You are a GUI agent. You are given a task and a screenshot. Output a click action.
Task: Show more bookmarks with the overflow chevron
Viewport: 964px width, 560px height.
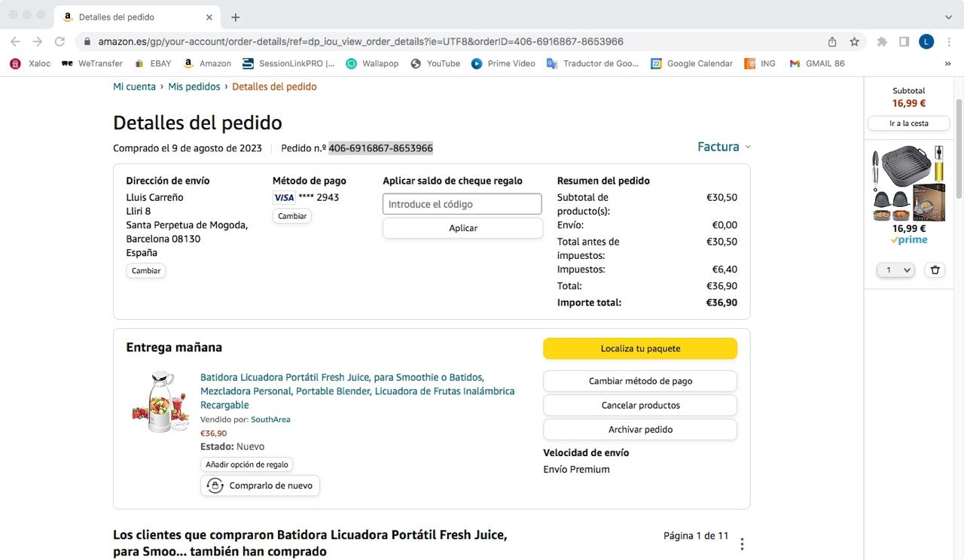947,63
